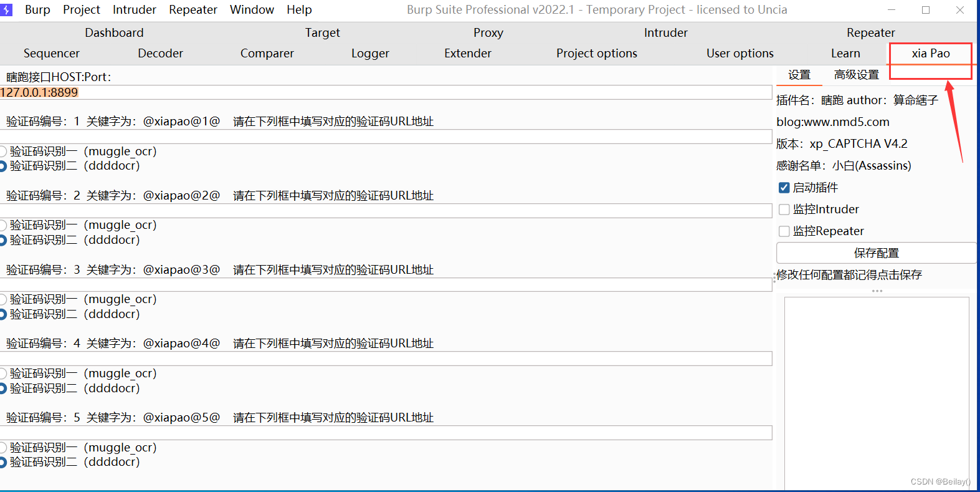Select muggle_ocr radio for captcha 3
The width and height of the screenshot is (980, 492).
click(3, 299)
